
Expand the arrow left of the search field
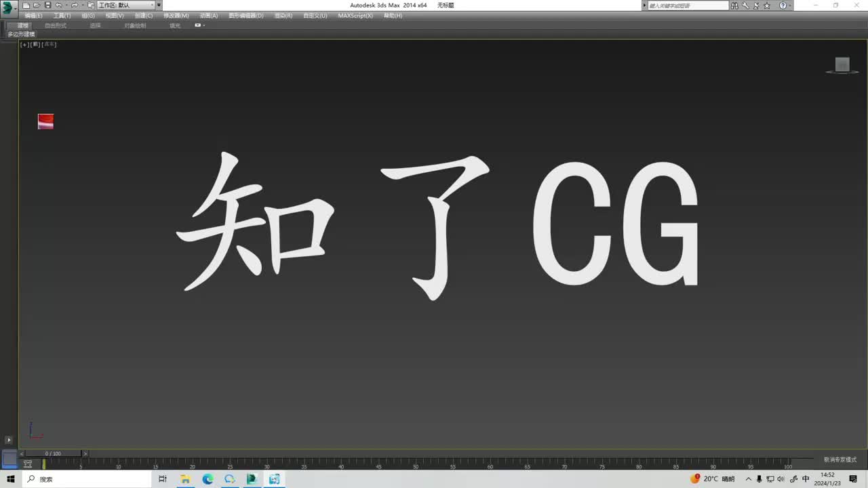click(644, 5)
